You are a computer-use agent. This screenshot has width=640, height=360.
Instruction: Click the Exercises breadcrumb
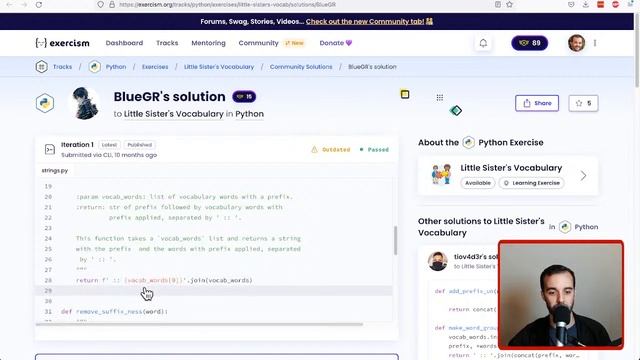(155, 67)
